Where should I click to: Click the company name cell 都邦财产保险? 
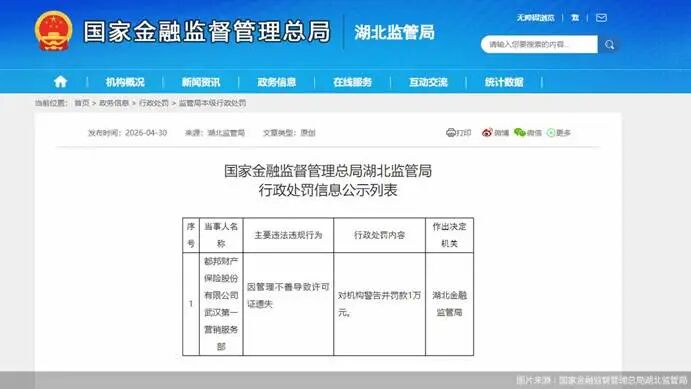point(221,304)
